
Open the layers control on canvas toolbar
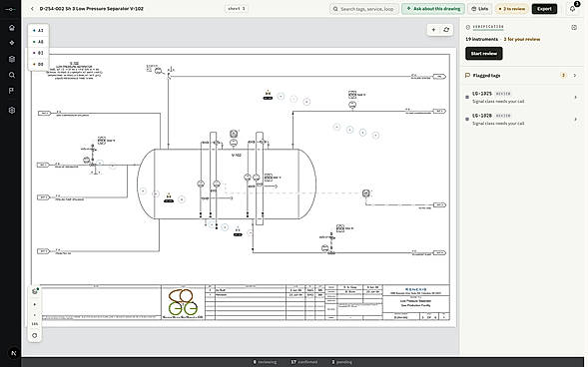35,291
